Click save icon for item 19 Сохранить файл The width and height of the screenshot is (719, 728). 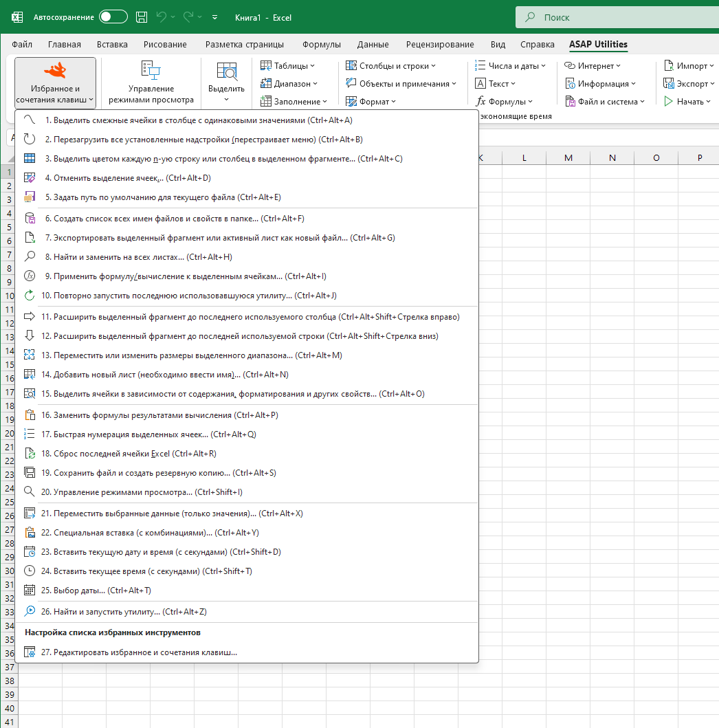30,473
